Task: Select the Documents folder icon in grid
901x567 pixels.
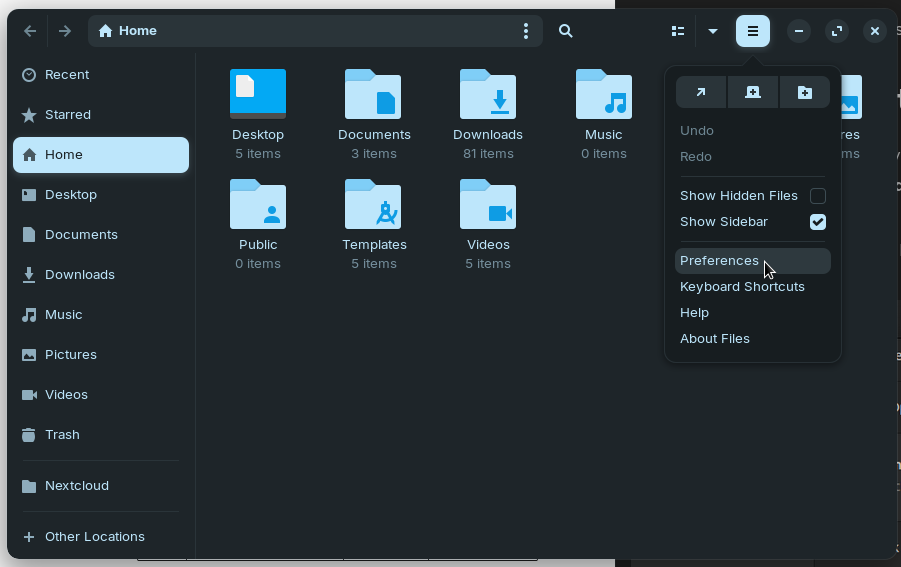Action: (373, 94)
